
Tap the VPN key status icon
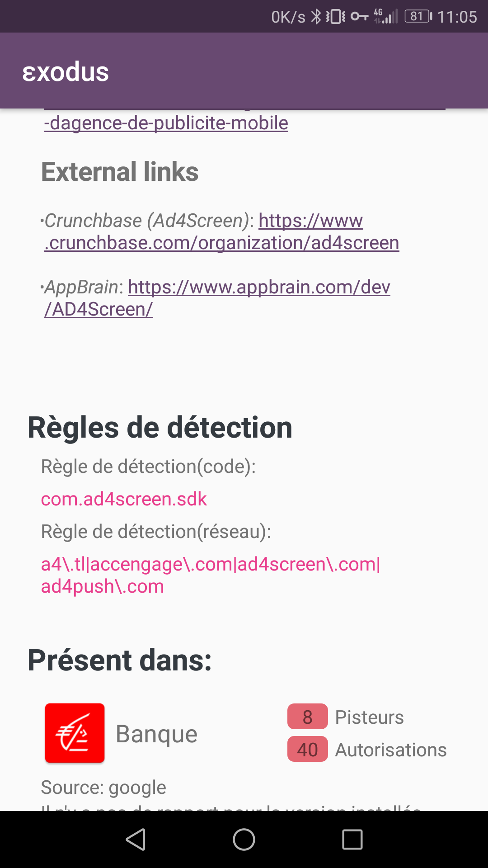359,17
